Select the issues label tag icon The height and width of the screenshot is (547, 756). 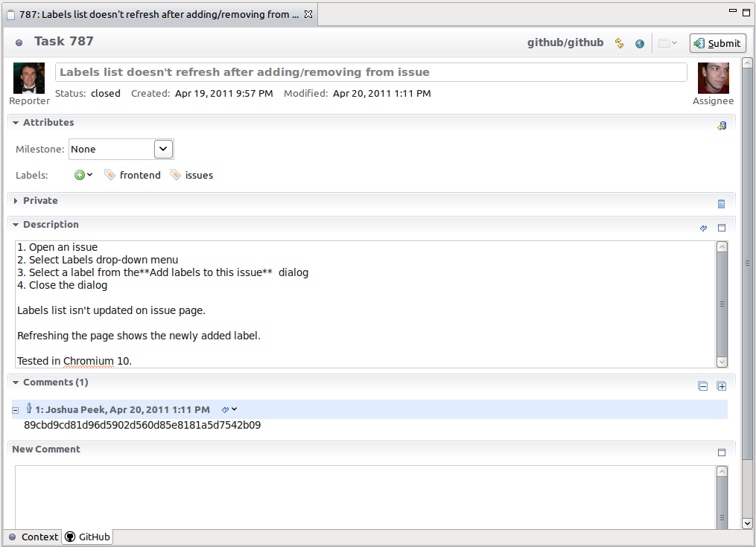point(175,174)
